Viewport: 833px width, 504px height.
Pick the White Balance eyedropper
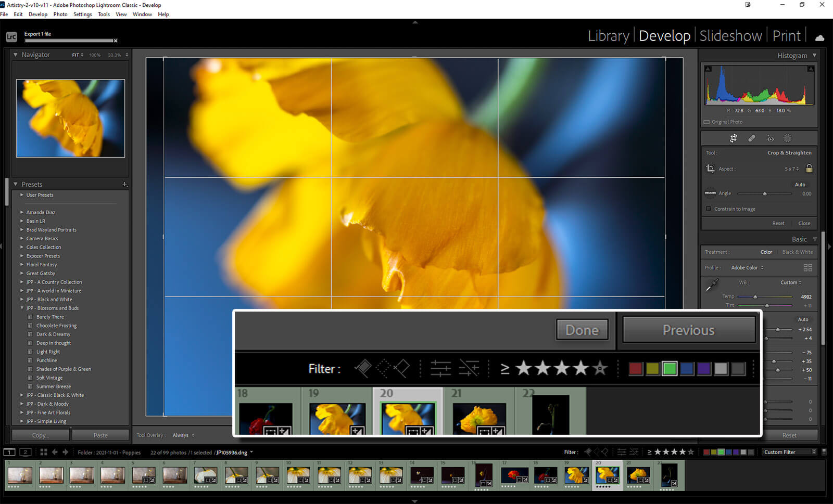pyautogui.click(x=711, y=285)
